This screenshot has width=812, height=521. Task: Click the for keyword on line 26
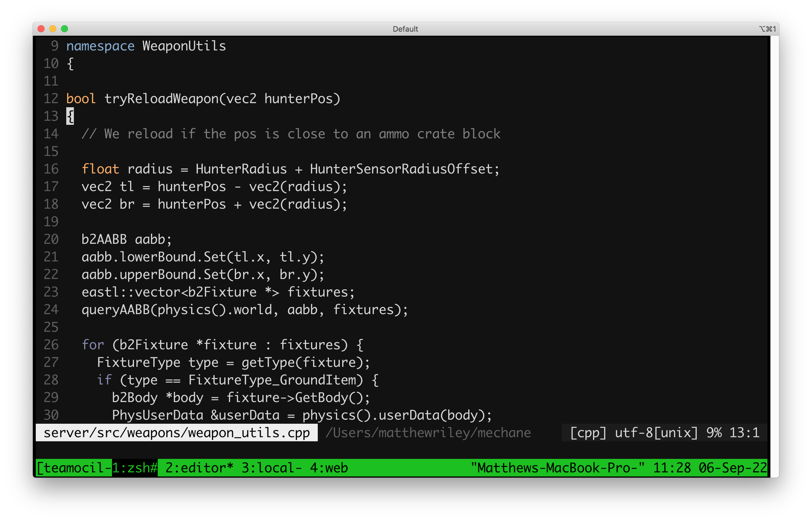tap(93, 345)
